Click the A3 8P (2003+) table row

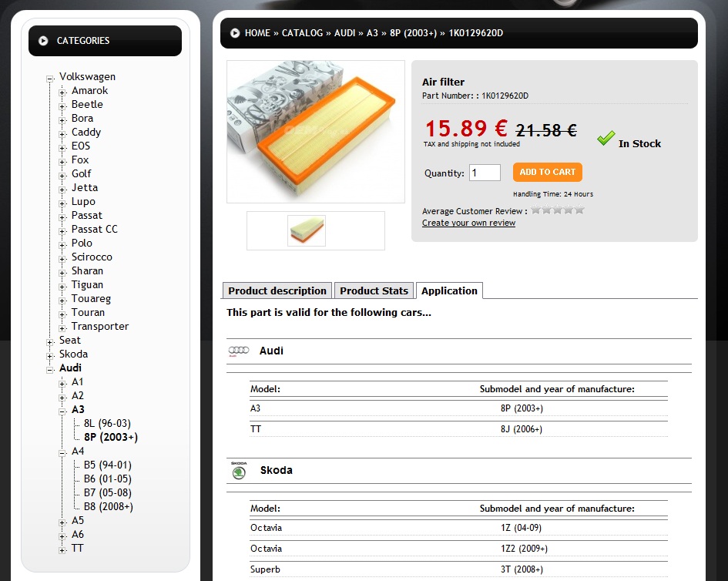coord(458,408)
